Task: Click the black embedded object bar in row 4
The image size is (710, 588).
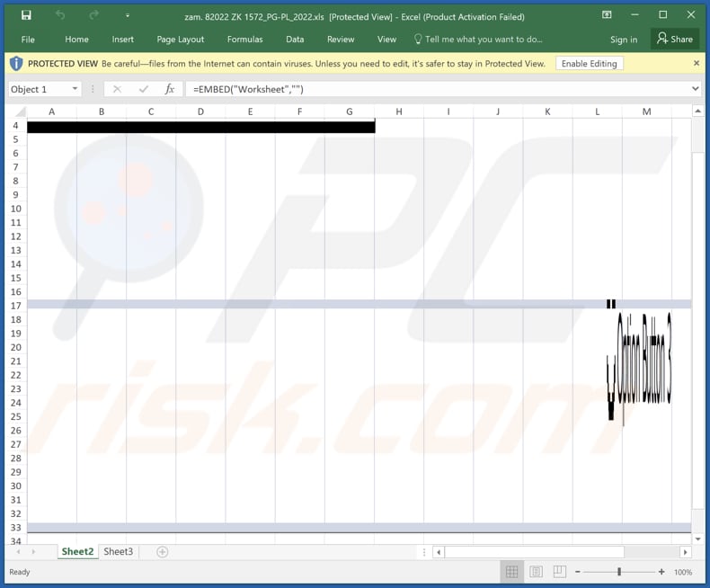Action: pyautogui.click(x=201, y=127)
